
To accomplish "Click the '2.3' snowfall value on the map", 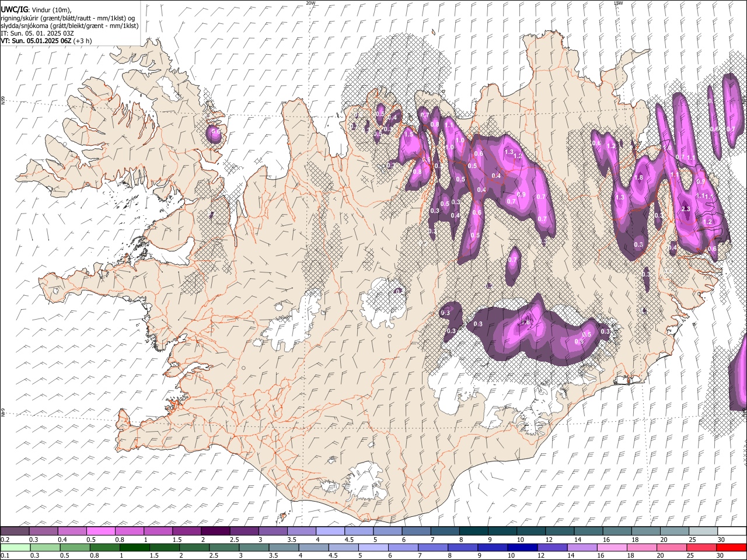I will (686, 209).
